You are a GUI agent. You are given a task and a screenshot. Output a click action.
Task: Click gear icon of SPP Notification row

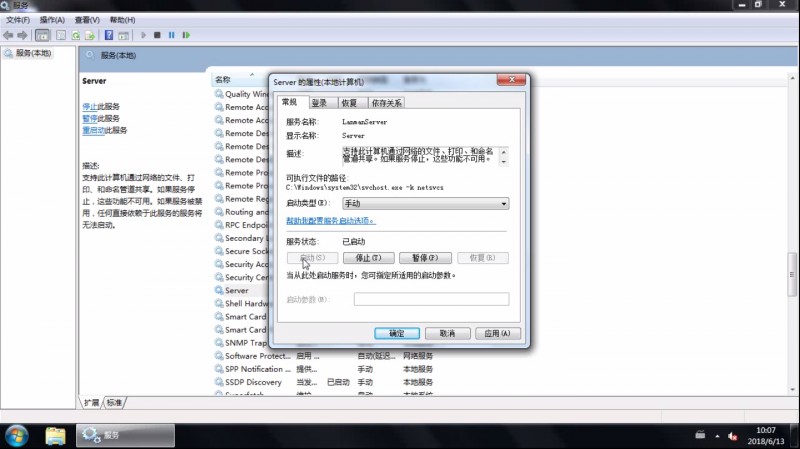[x=219, y=369]
